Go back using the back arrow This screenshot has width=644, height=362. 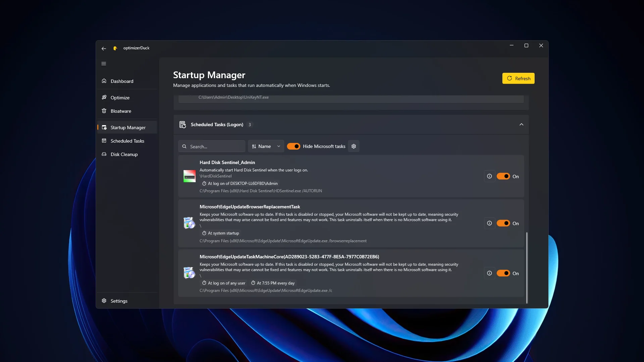coord(104,48)
